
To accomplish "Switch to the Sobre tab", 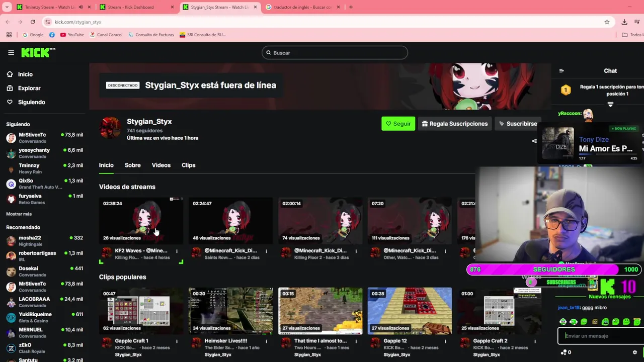I will click(x=133, y=165).
